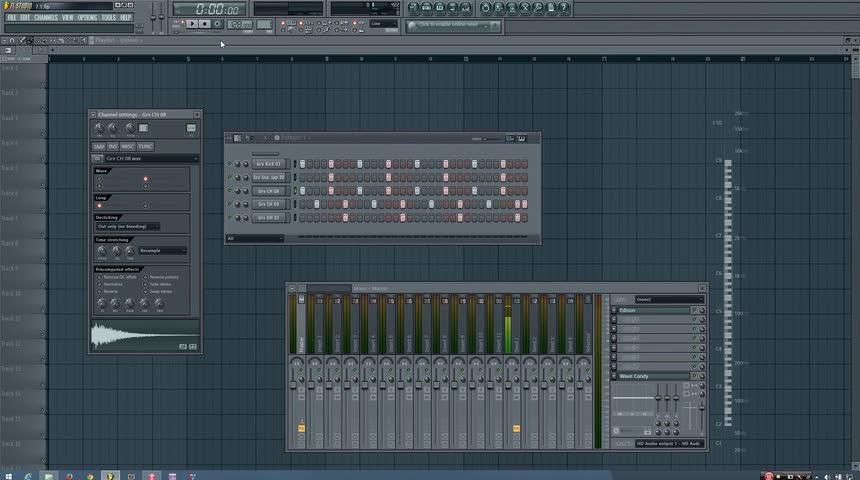Open the CHANNELS menu
This screenshot has width=860, height=480.
(46, 17)
